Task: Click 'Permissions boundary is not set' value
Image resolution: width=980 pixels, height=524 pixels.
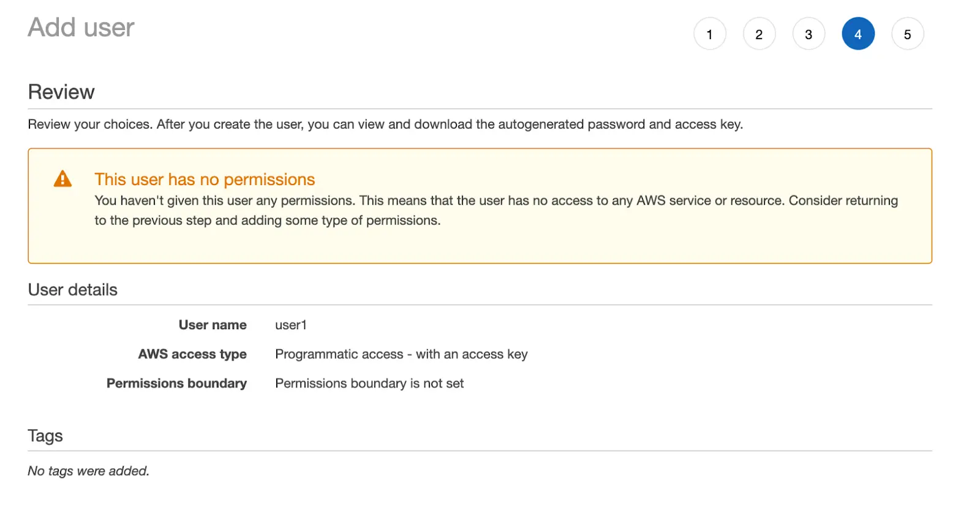Action: tap(369, 383)
